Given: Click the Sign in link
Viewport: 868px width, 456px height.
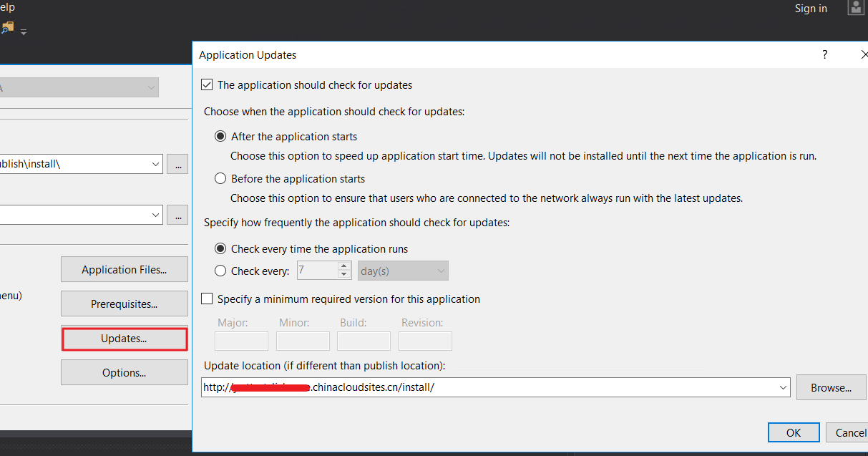Looking at the screenshot, I should point(810,9).
